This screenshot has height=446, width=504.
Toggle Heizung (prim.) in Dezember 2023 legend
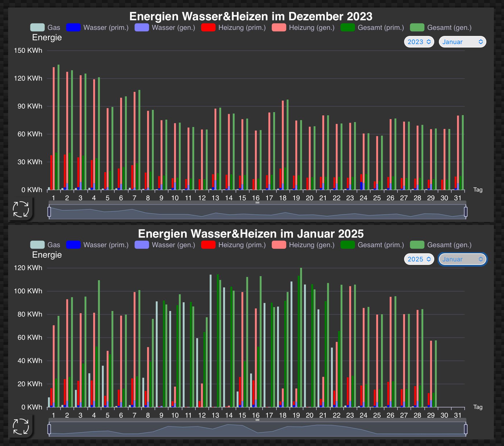point(233,28)
